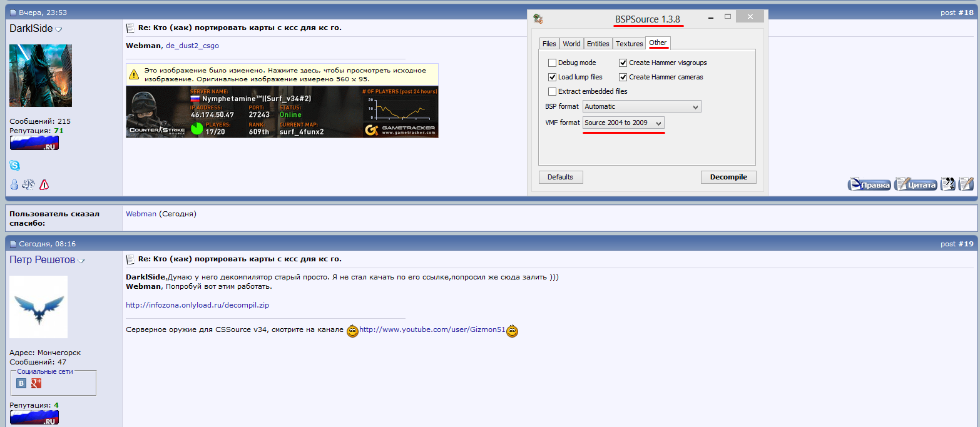Switch to the Textures tab
Screen dimensions: 980x427
(x=629, y=44)
